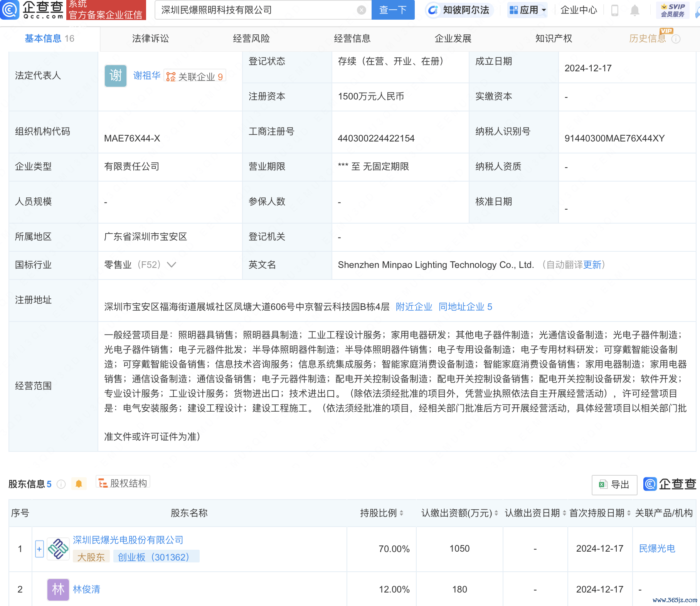Click the 查一下 search button
The image size is (700, 606).
tap(393, 10)
